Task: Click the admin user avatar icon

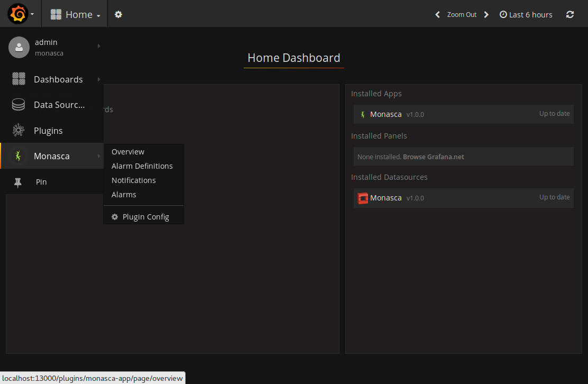Action: point(19,47)
